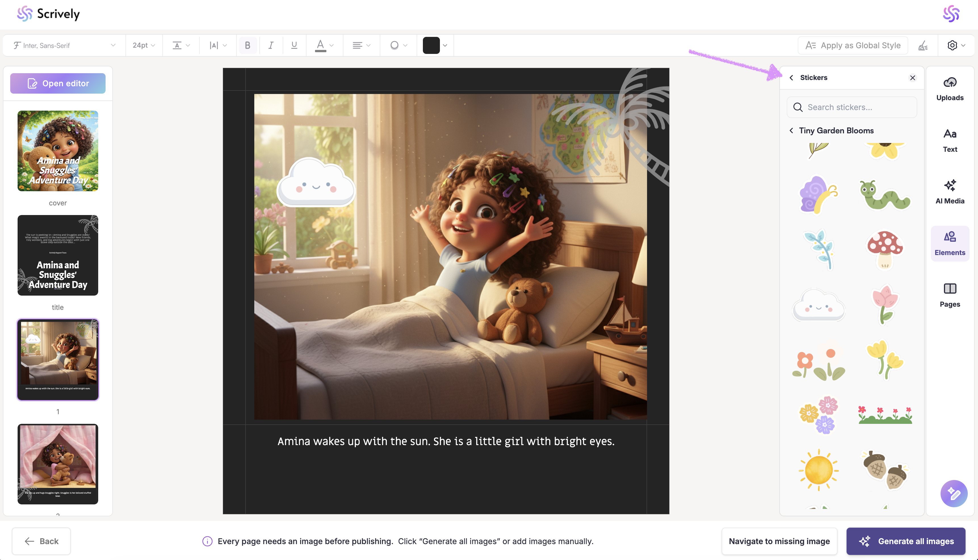Select the Text tool in sidebar
This screenshot has width=978, height=560.
click(950, 140)
